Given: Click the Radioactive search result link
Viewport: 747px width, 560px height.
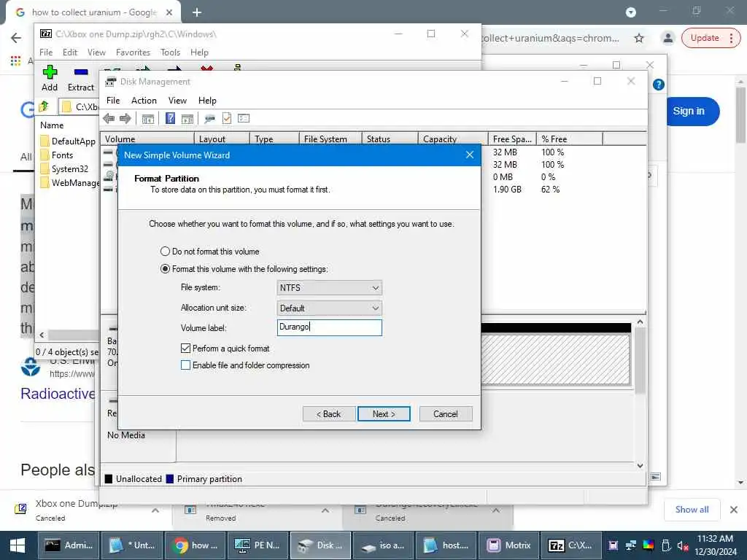Looking at the screenshot, I should pyautogui.click(x=58, y=393).
